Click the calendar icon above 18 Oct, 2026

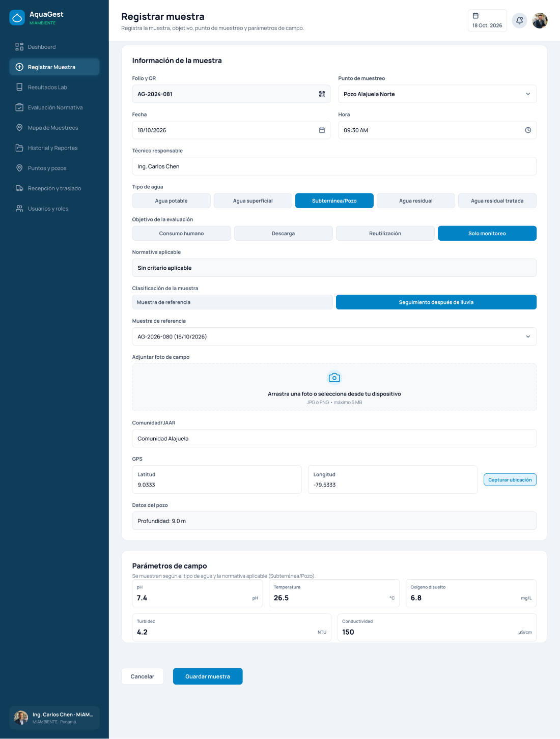(x=475, y=16)
